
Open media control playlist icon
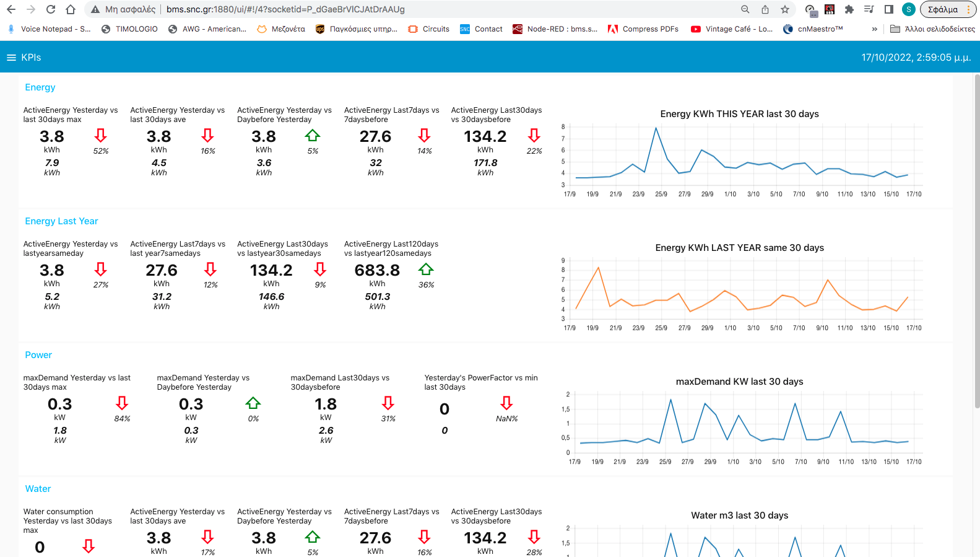pyautogui.click(x=869, y=9)
